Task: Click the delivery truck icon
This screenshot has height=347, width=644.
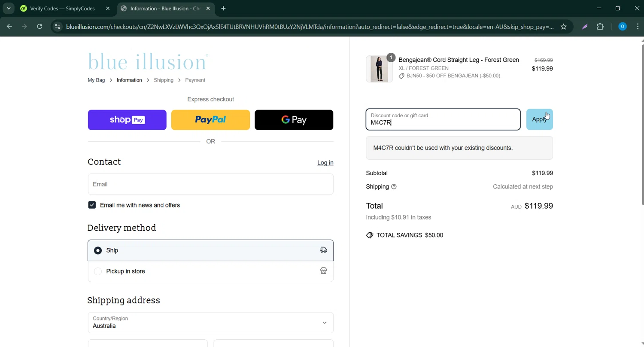Action: (x=324, y=250)
